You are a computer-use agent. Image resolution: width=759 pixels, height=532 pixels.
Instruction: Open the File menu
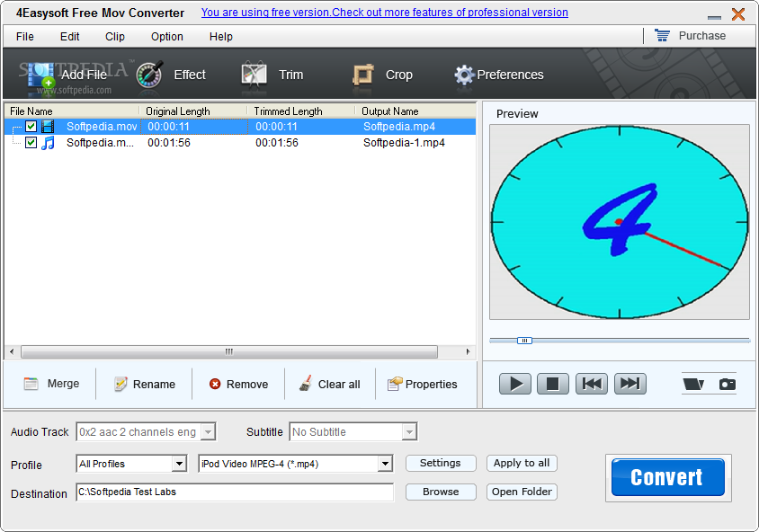24,37
